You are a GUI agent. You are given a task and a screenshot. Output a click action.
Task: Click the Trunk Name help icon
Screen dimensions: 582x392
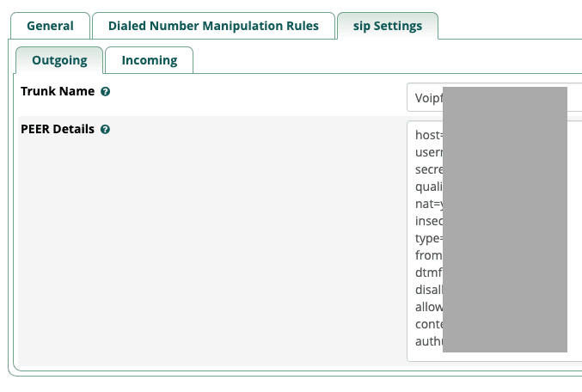pyautogui.click(x=106, y=91)
